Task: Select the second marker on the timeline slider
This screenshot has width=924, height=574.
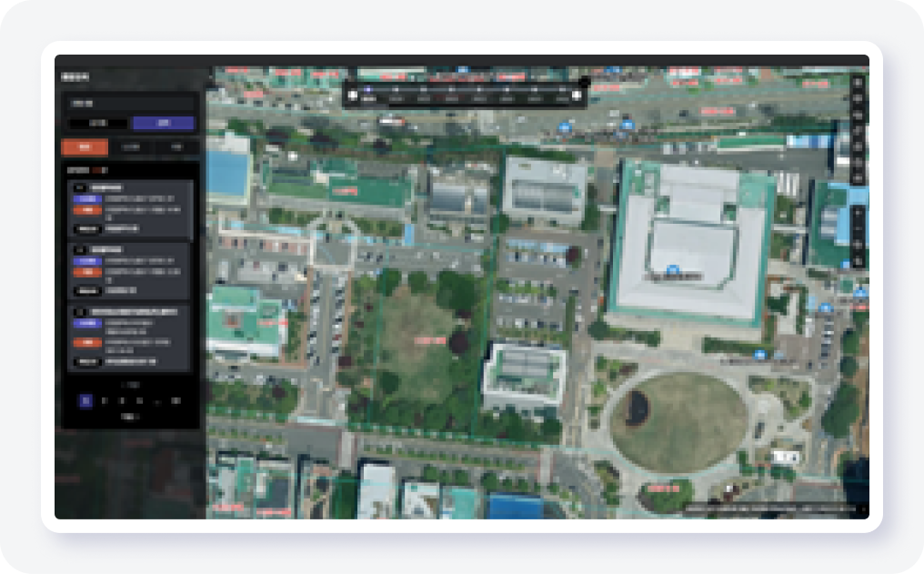Action: click(397, 90)
